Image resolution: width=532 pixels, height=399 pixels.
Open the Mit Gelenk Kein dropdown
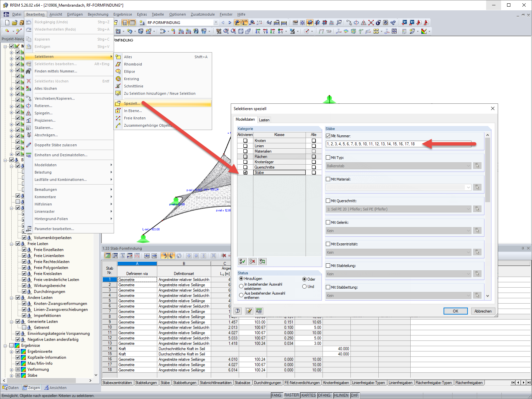(468, 230)
